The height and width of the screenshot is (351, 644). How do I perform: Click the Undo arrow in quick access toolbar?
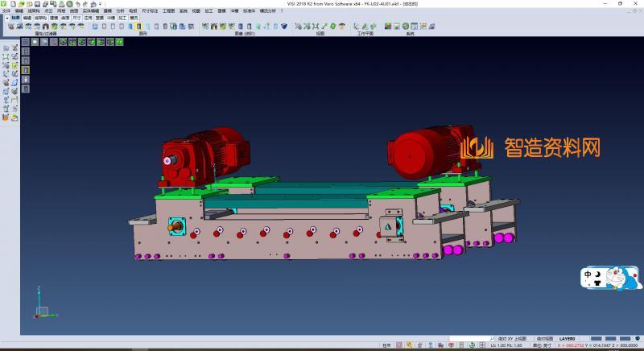tap(76, 3)
